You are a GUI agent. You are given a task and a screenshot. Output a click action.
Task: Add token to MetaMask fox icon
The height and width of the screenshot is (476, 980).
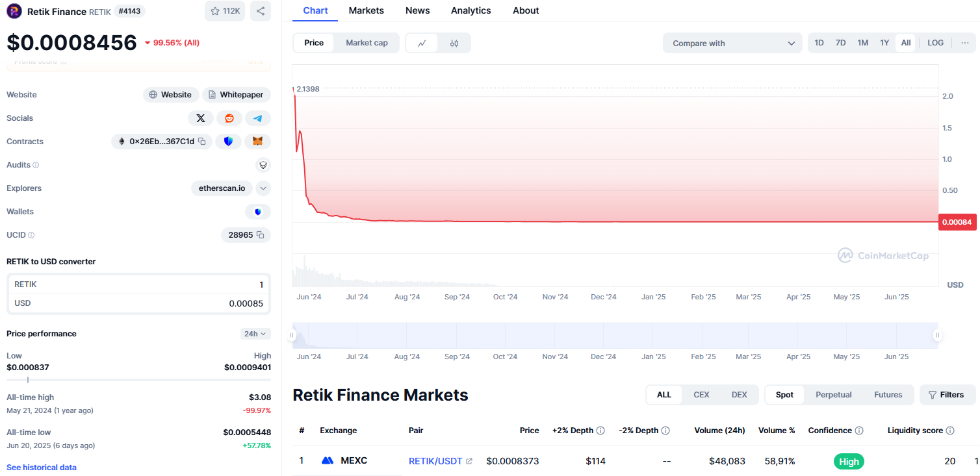(x=258, y=142)
